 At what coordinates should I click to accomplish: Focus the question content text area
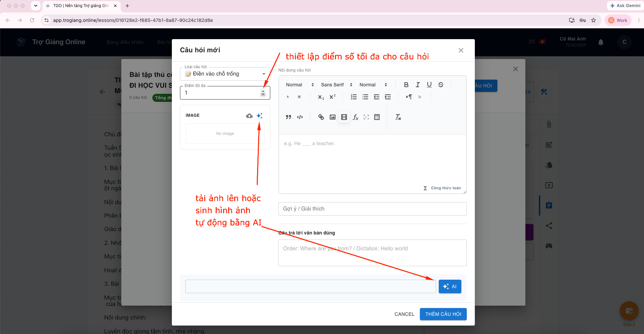point(372,164)
